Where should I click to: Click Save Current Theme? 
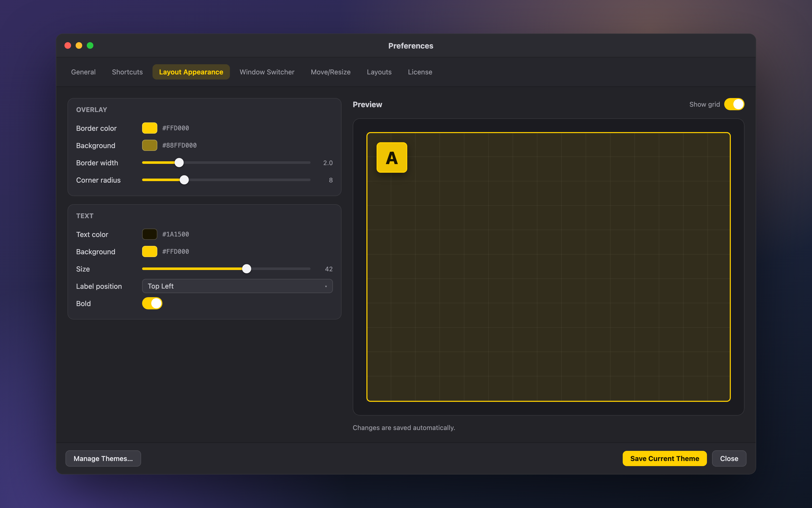(x=664, y=459)
